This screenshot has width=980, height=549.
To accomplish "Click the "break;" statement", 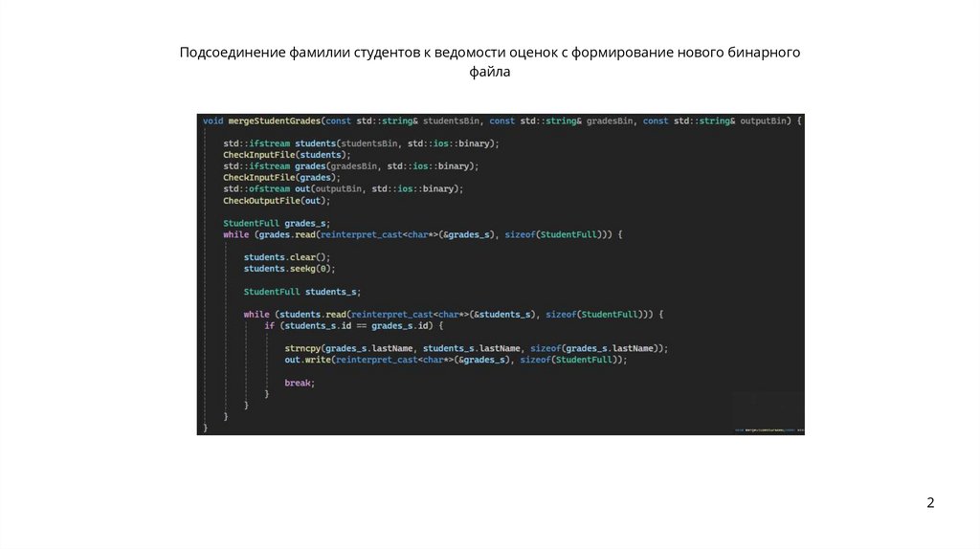I will coord(300,383).
